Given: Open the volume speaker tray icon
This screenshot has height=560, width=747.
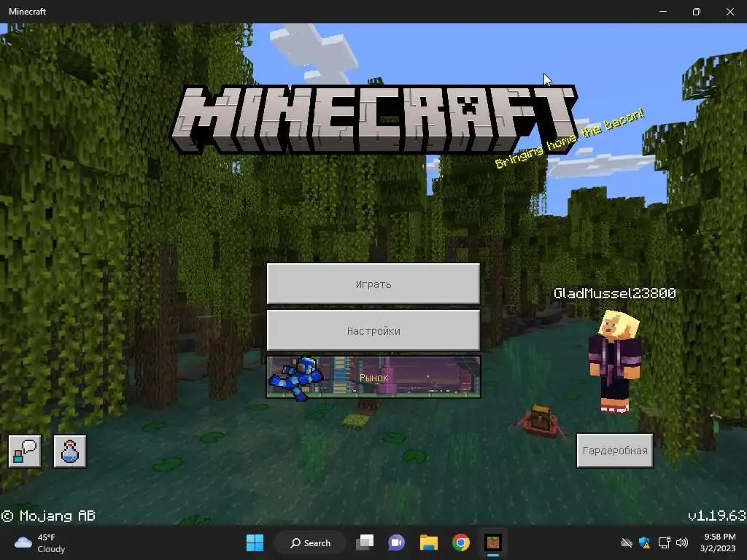Looking at the screenshot, I should coord(682,542).
